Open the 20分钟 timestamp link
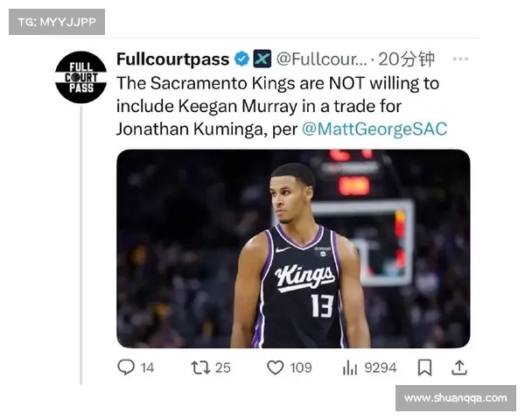 406,59
